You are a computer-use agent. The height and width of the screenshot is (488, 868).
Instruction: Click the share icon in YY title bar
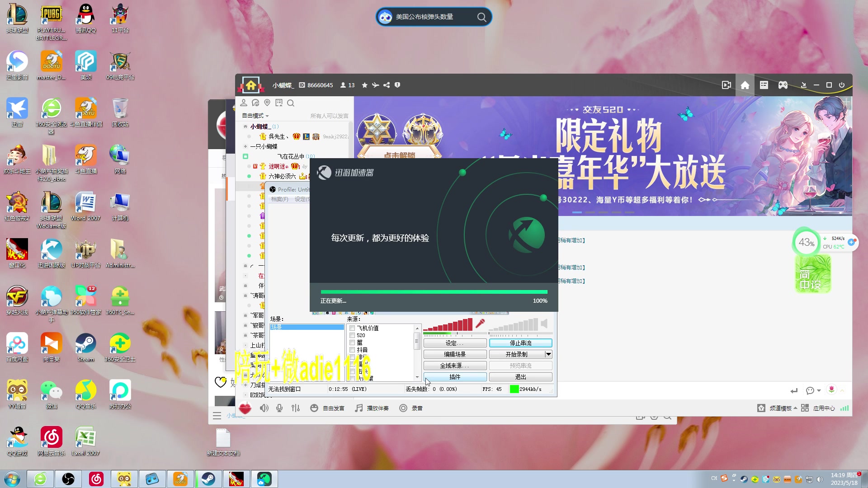point(387,85)
